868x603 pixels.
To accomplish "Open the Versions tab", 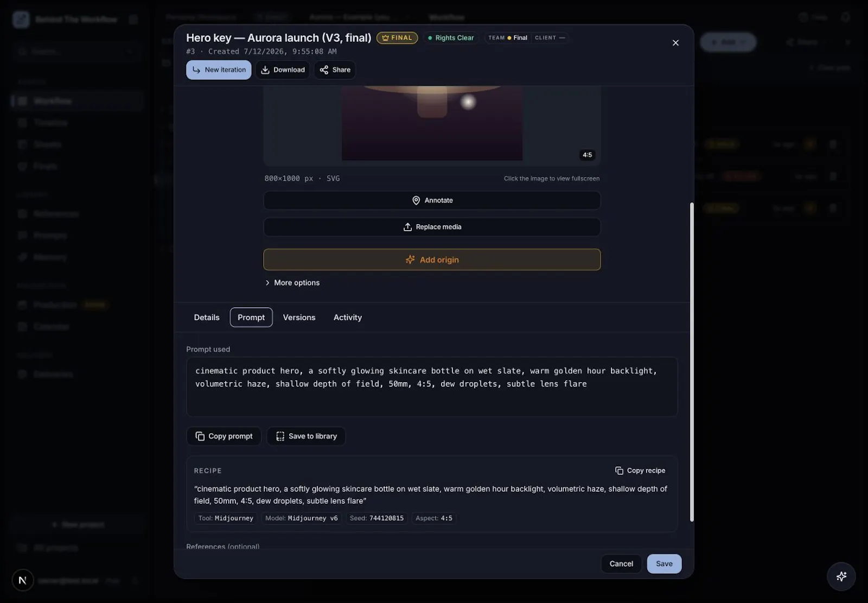I will coord(299,318).
